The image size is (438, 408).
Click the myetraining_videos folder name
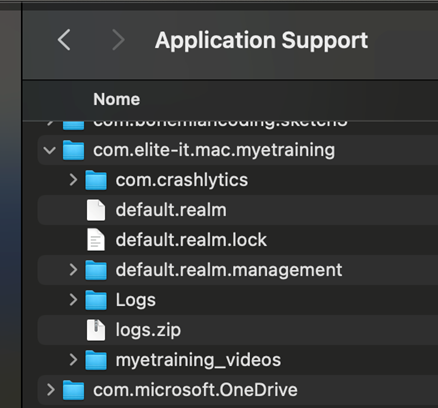pos(198,360)
